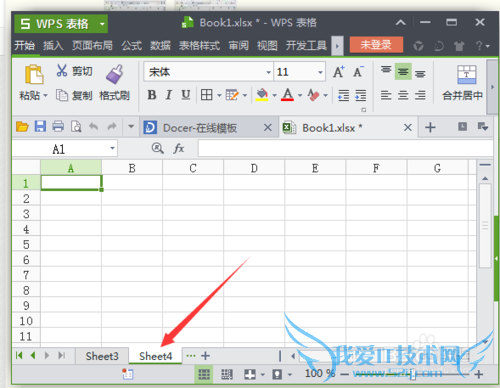Open the font size 11 dropdown
Screen dimensions: 500x388
320,72
